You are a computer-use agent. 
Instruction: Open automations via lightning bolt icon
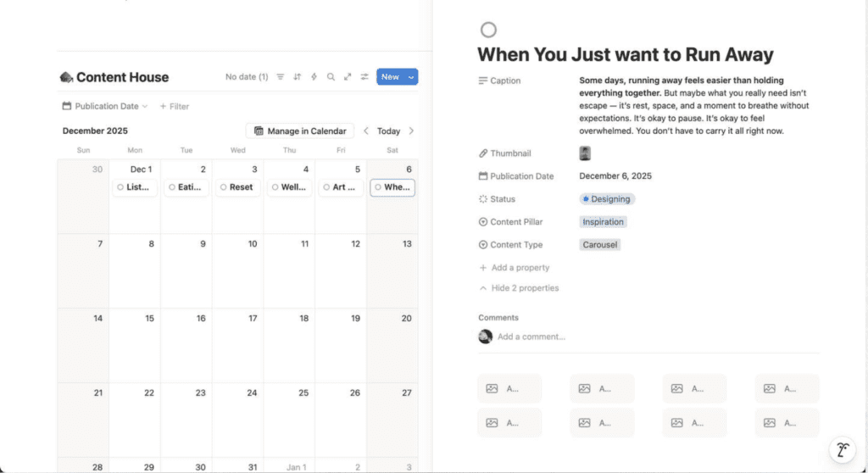pyautogui.click(x=314, y=77)
